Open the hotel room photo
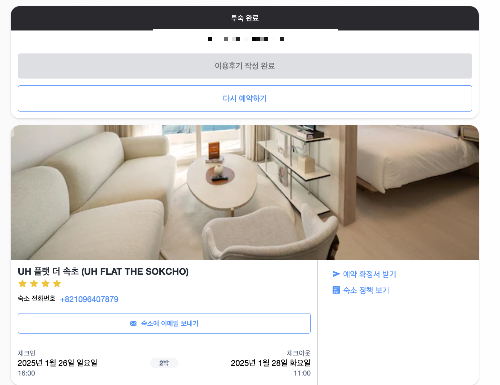 tap(245, 192)
